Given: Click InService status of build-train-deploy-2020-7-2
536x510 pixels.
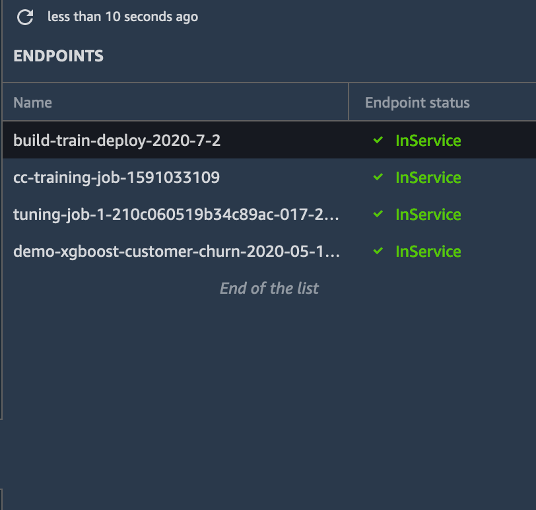Looking at the screenshot, I should (x=428, y=140).
